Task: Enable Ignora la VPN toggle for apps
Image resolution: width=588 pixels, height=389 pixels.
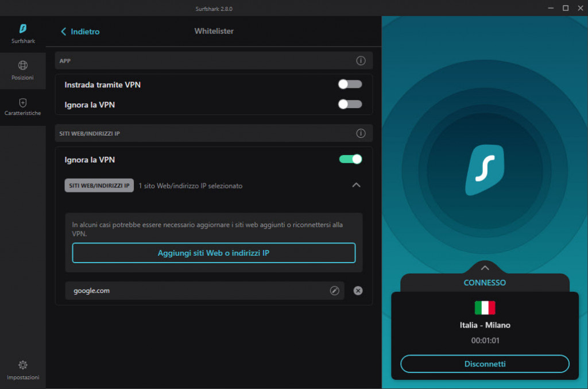Action: pos(350,104)
